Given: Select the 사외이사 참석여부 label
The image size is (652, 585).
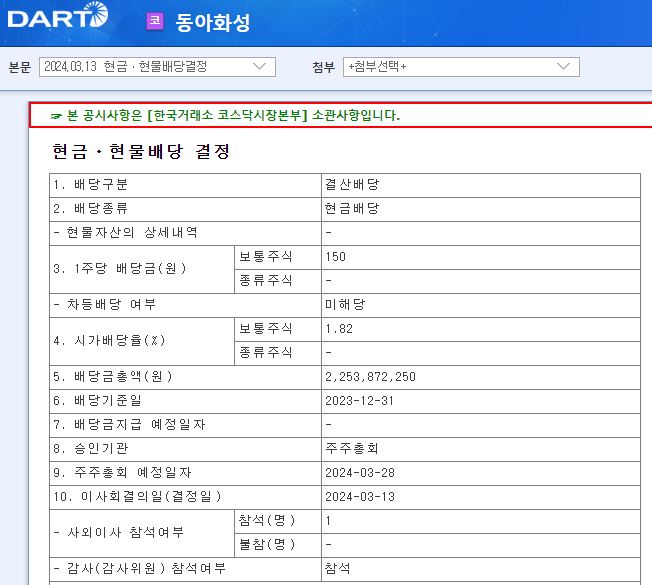Looking at the screenshot, I should coord(119,533).
